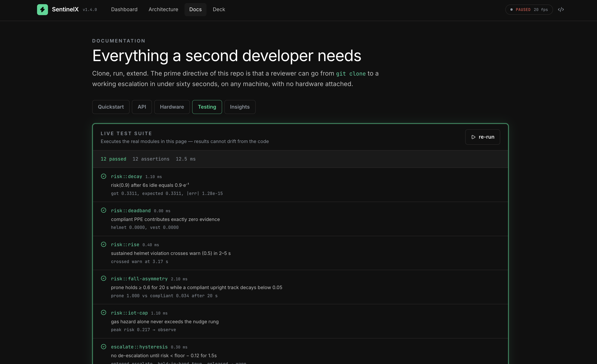Screen dimensions: 597x364
Task: Open the Dashboard nav item
Action: coord(124,9)
